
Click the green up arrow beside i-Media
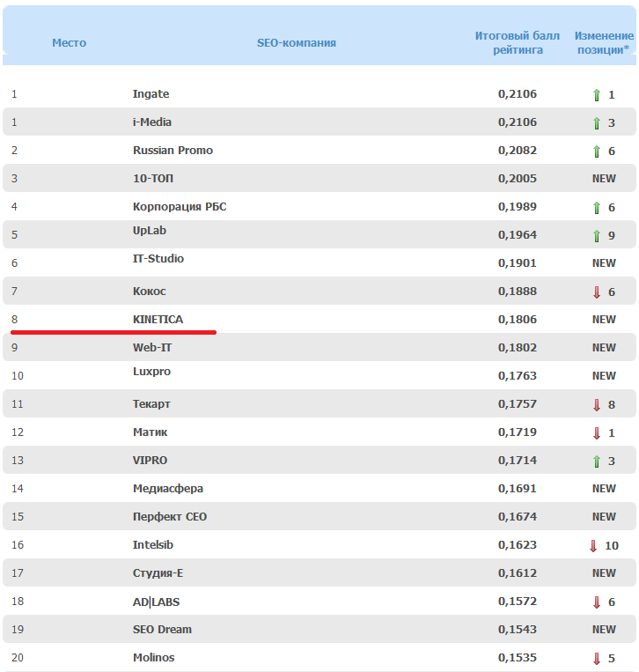pyautogui.click(x=597, y=123)
